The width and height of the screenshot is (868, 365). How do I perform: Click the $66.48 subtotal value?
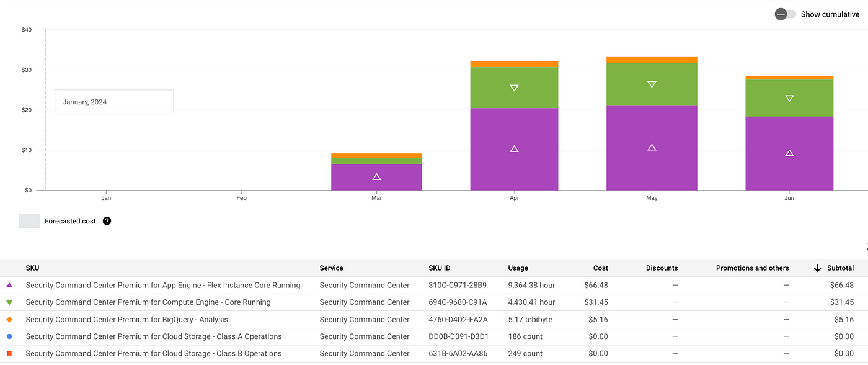pos(841,286)
